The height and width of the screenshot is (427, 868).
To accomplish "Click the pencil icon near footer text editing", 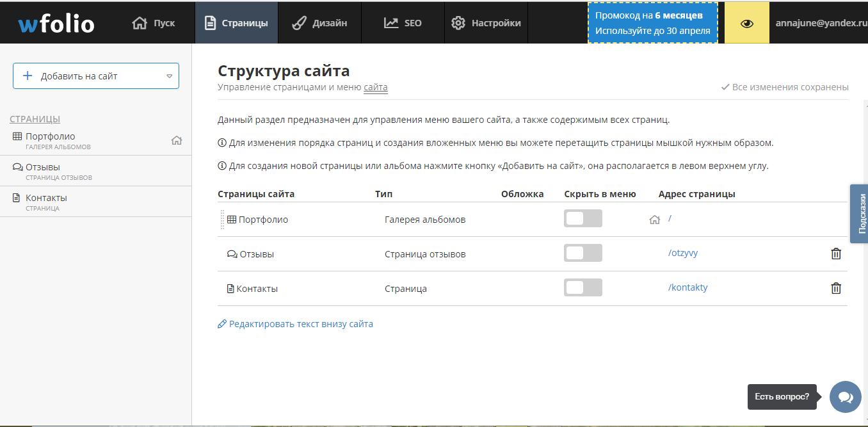I will click(222, 324).
